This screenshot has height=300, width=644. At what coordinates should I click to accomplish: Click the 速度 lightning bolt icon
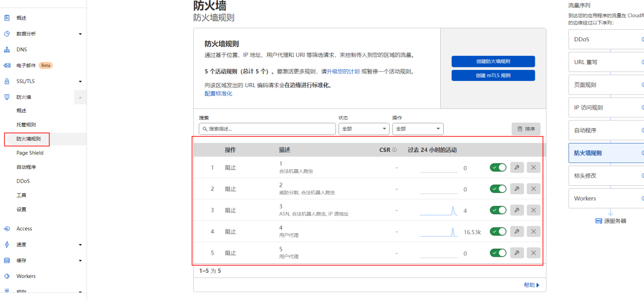(7, 244)
